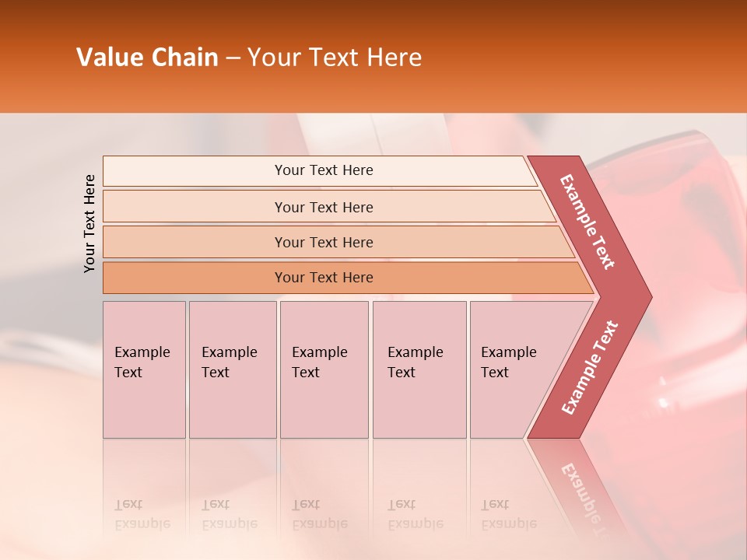Select the middle 'Example Text' box
The height and width of the screenshot is (560, 747).
(324, 369)
